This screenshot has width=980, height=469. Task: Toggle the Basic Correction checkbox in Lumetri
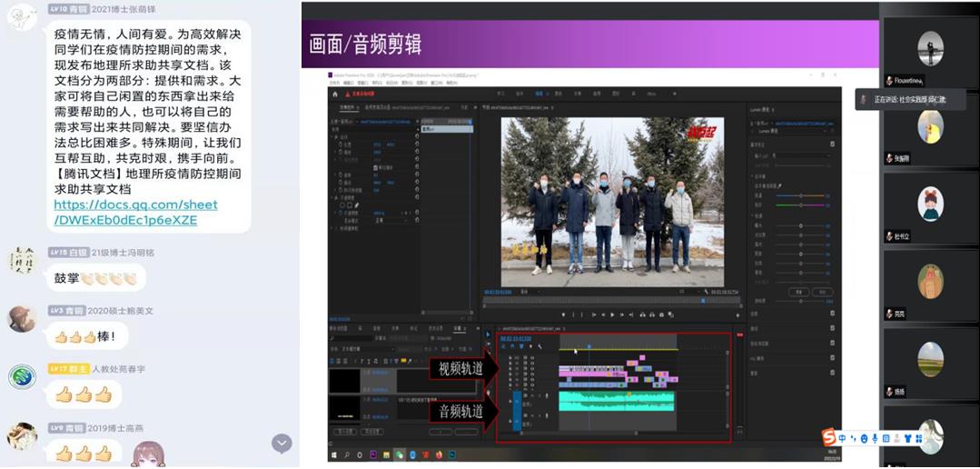pos(832,144)
